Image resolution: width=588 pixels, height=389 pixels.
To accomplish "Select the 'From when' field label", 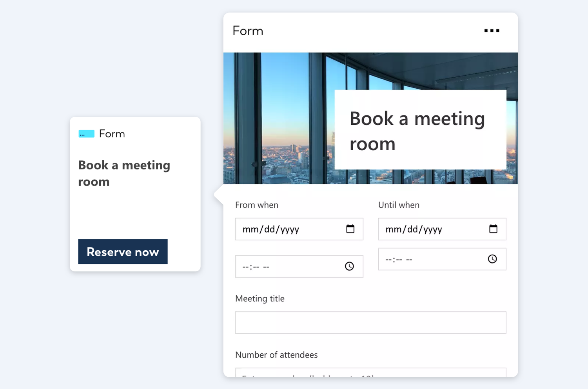I will tap(256, 205).
